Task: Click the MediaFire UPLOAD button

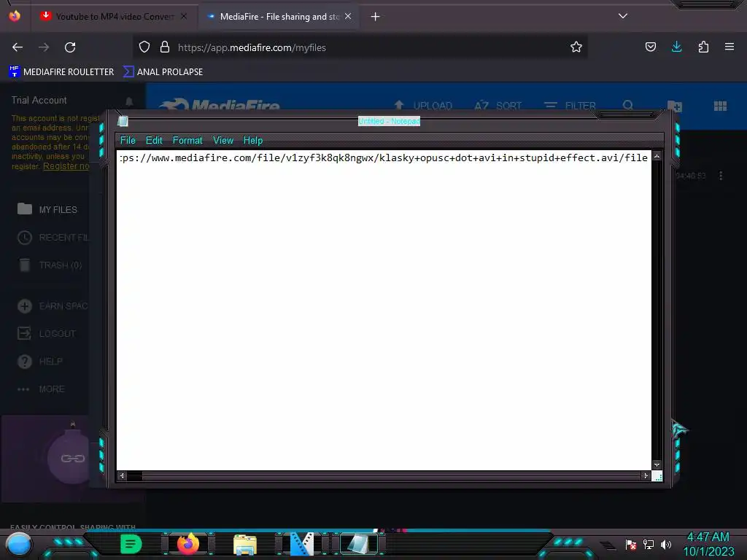Action: pos(424,106)
